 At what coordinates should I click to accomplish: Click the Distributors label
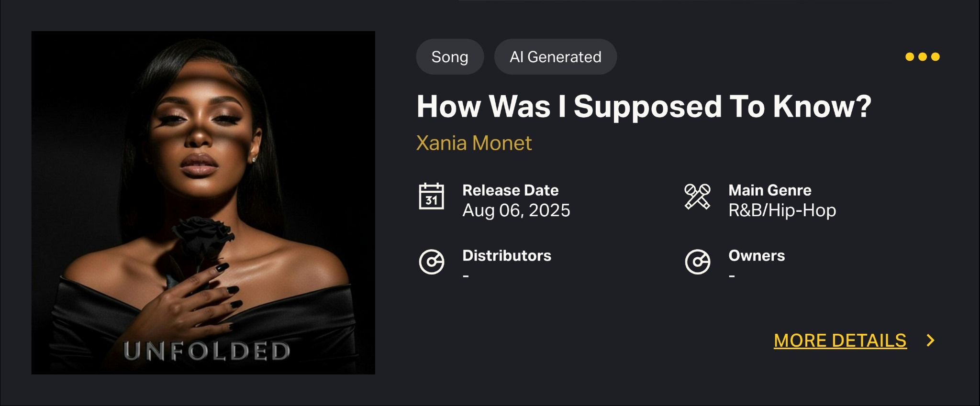click(x=507, y=255)
